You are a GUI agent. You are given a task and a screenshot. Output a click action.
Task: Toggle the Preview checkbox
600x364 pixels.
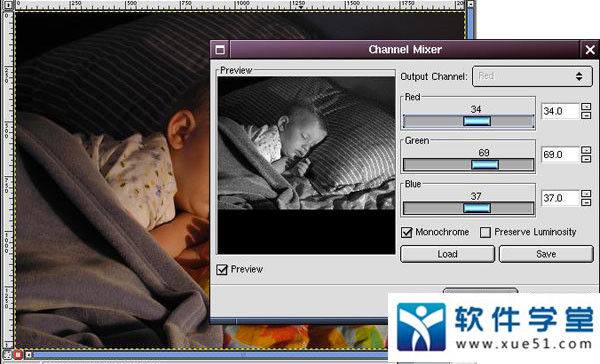tap(222, 269)
